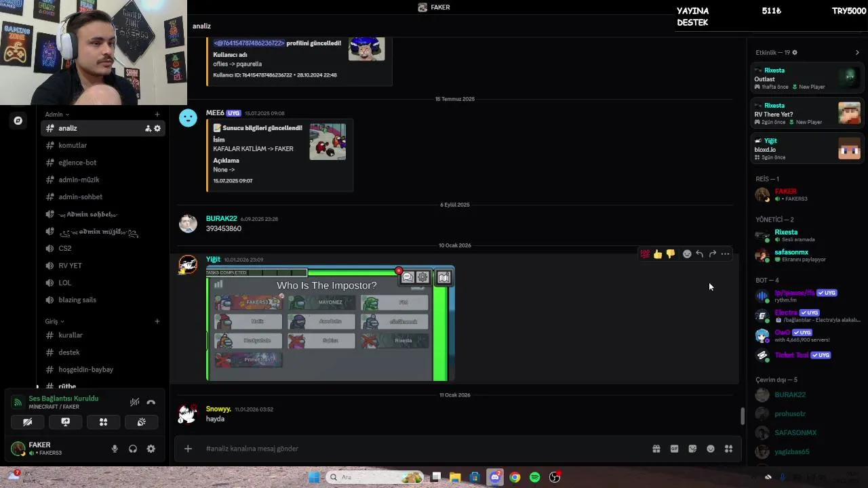Viewport: 868px width, 488px height.
Task: Mute the microphone in user panel
Action: pos(115,449)
